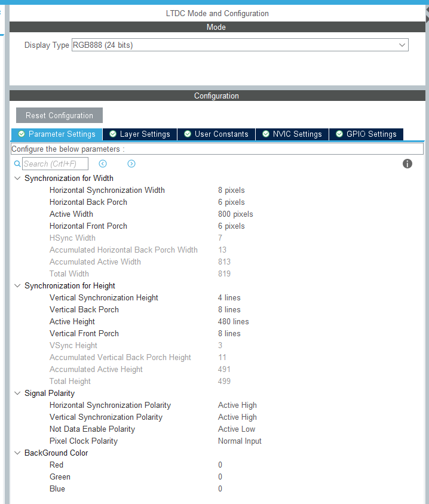
Task: Change Not Data Enable Polarity Active Low
Action: [x=237, y=429]
